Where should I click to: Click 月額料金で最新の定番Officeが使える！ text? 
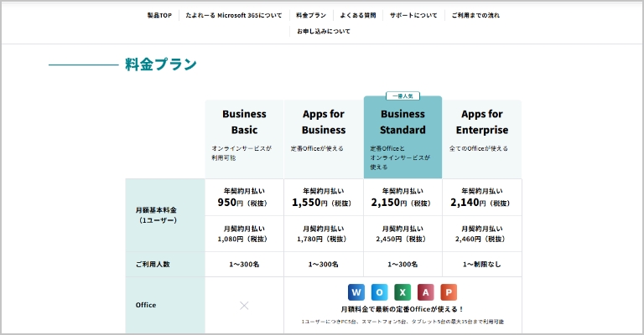tap(402, 310)
